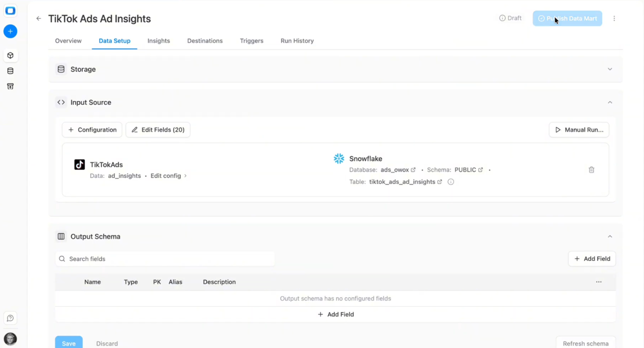The width and height of the screenshot is (644, 348).
Task: Open the ads_owox database link
Action: pos(398,170)
